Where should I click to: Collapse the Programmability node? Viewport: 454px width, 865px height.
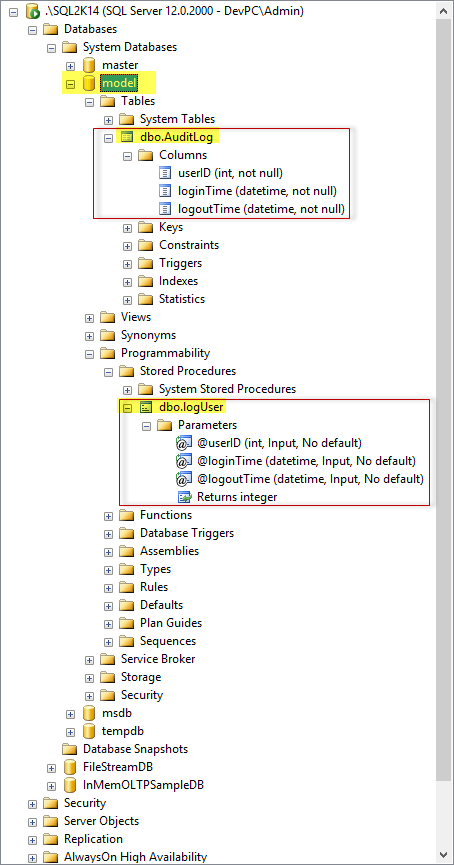point(89,354)
